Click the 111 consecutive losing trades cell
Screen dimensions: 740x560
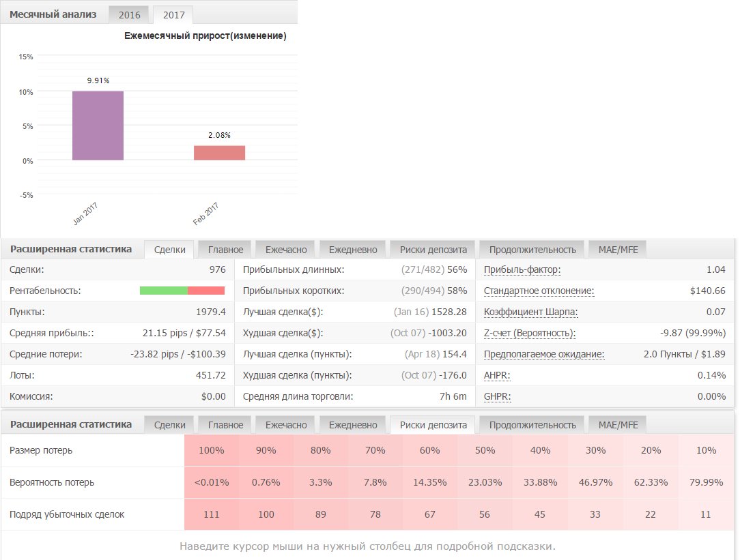(x=212, y=514)
